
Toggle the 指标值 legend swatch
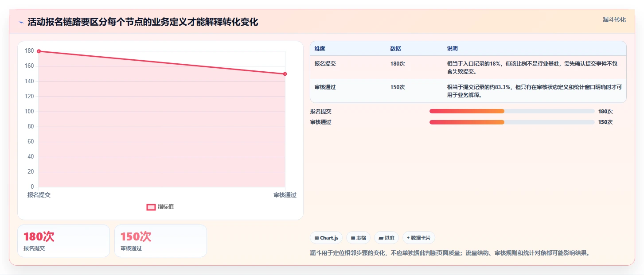151,207
